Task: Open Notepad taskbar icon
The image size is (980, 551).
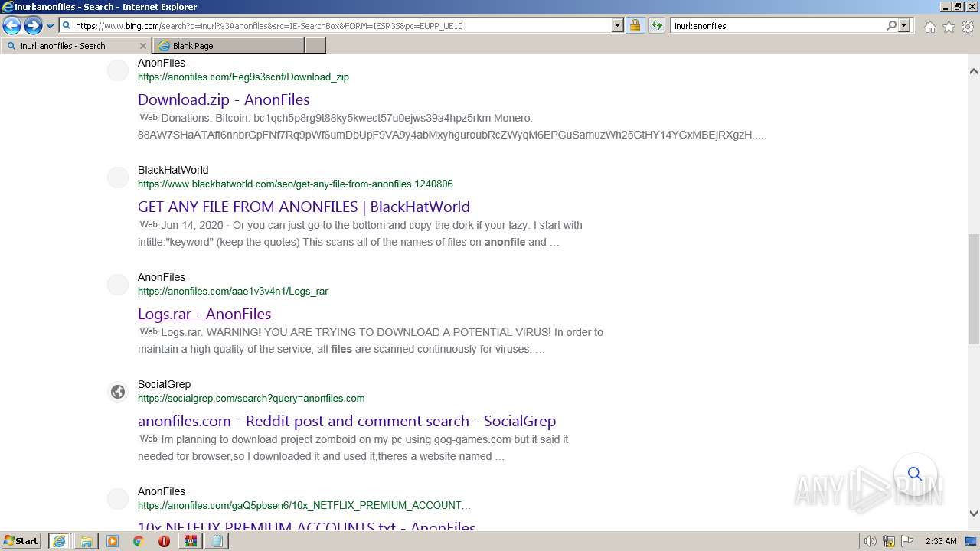Action: [x=217, y=541]
